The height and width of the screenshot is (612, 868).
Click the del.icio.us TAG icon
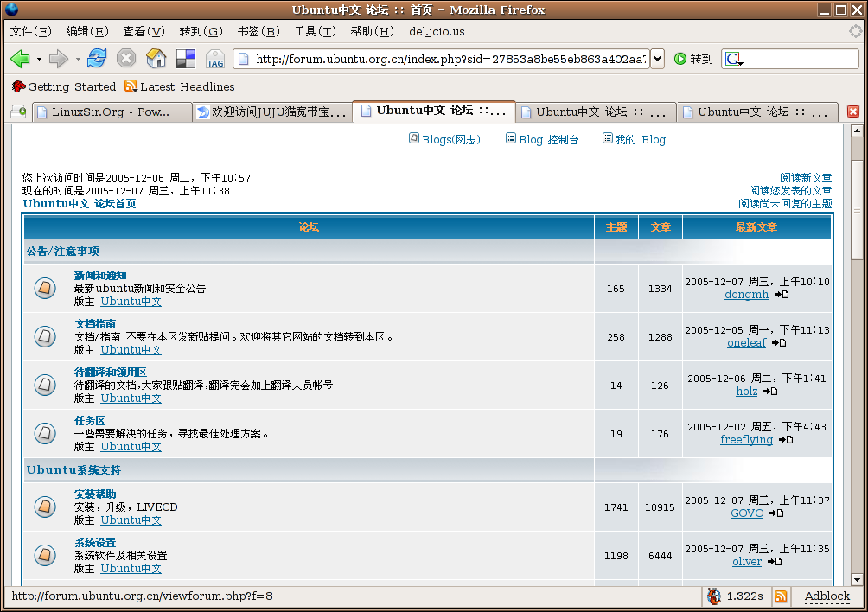click(214, 59)
